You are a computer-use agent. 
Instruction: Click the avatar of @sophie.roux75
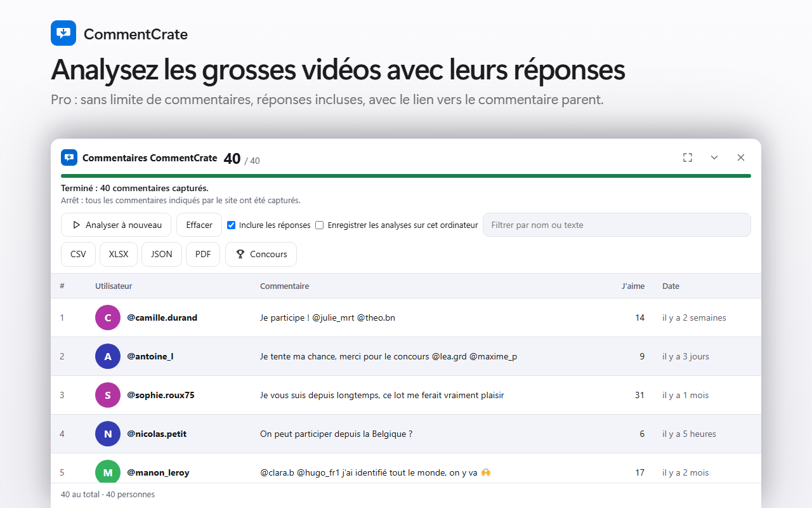point(108,395)
